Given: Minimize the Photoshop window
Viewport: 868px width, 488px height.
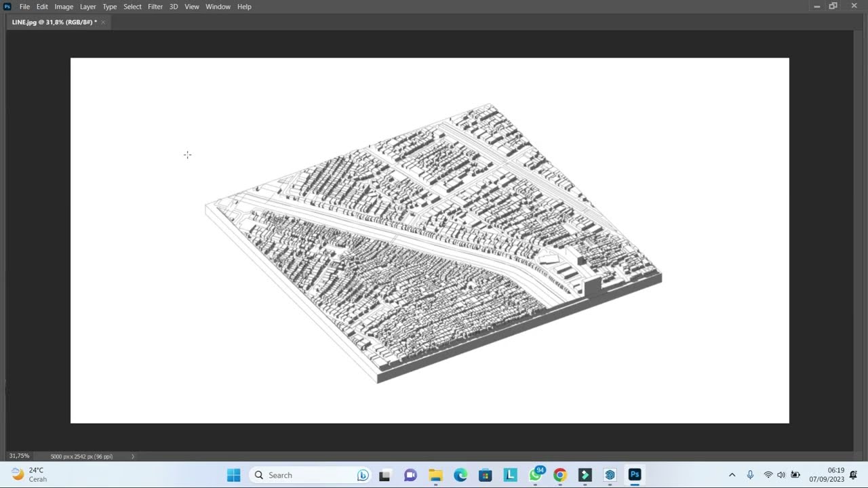Looking at the screenshot, I should [816, 6].
